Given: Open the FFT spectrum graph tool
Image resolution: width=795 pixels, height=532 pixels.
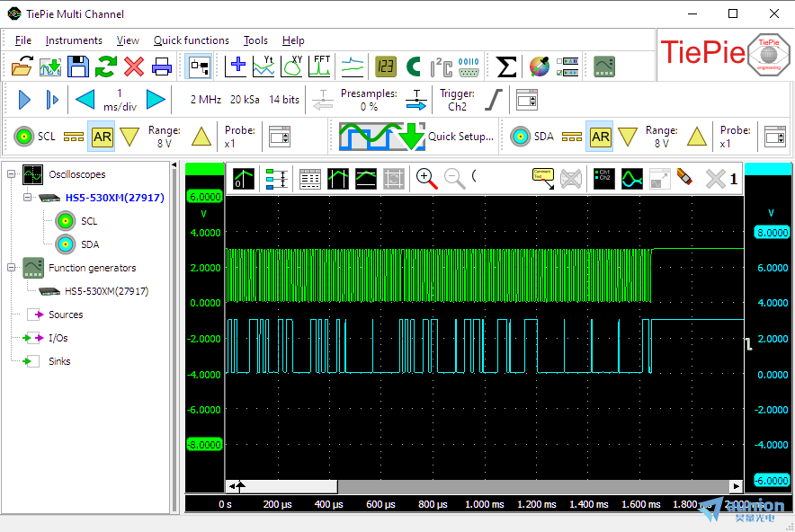Looking at the screenshot, I should (x=320, y=66).
